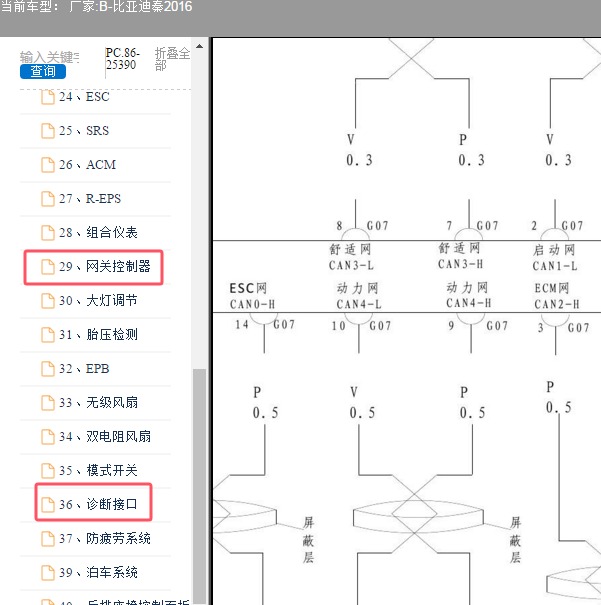Click the 当前车型 B-比亚迪秦2016 header text
Image resolution: width=601 pixels, height=605 pixels.
96,7
